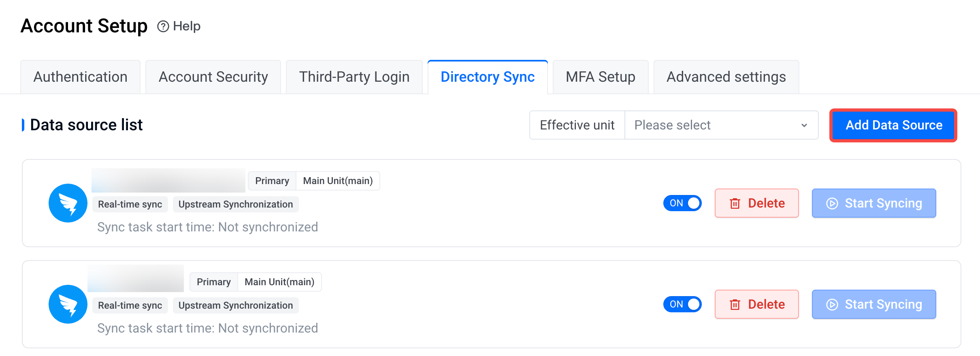Click the trash icon in second Delete button
Image resolution: width=980 pixels, height=356 pixels.
tap(735, 304)
